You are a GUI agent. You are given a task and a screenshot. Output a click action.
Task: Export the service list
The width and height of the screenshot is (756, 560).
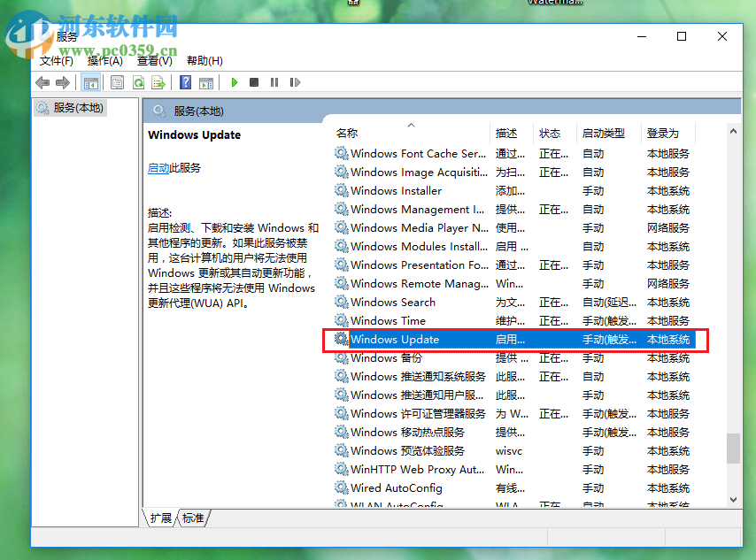[159, 81]
